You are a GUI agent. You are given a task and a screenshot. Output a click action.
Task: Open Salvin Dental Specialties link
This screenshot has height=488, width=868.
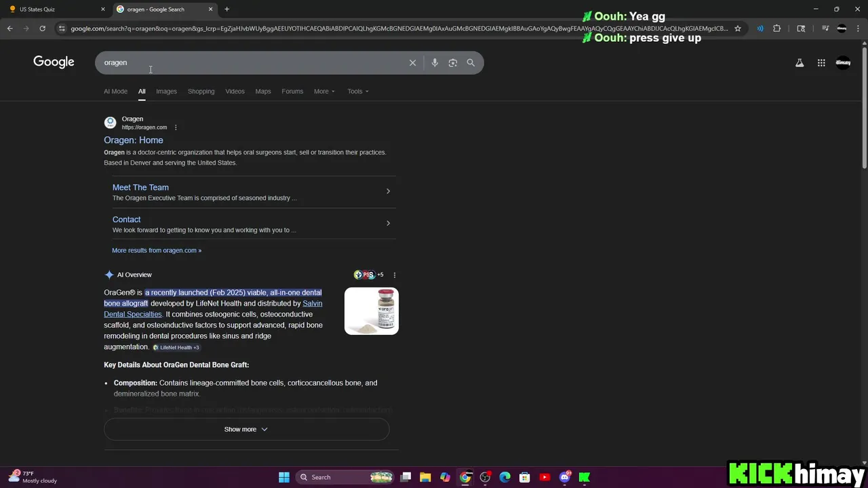pyautogui.click(x=213, y=309)
